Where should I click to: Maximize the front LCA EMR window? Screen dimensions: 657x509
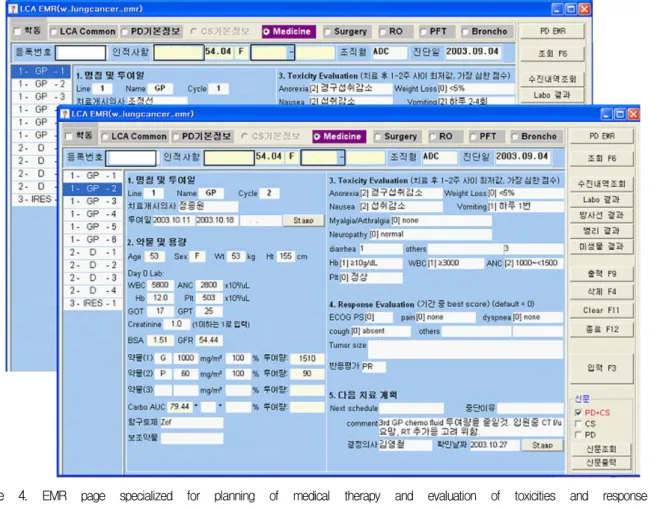tap(620, 114)
